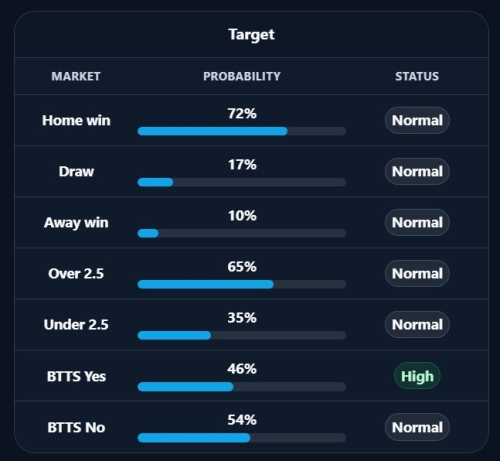Viewport: 500px width, 461px height.
Task: Select the Home win market label
Action: coord(76,120)
